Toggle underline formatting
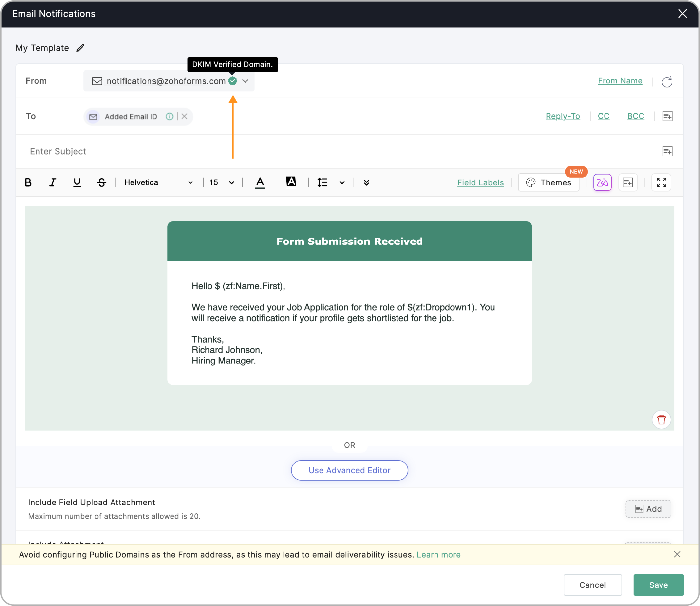Image resolution: width=700 pixels, height=606 pixels. pyautogui.click(x=77, y=183)
